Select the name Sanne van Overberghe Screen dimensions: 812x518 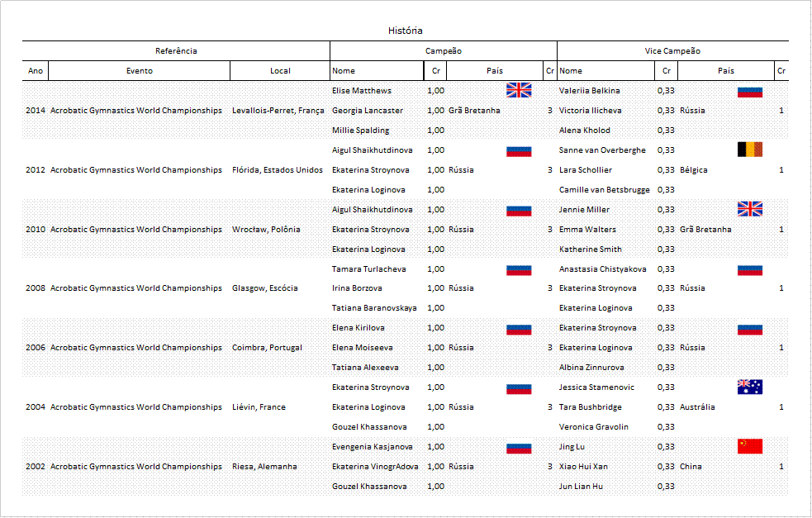(x=602, y=150)
